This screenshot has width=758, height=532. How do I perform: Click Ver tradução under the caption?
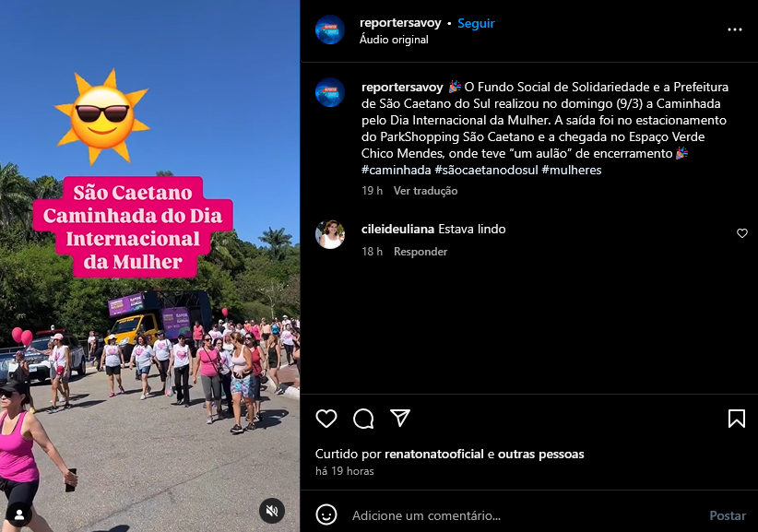425,191
